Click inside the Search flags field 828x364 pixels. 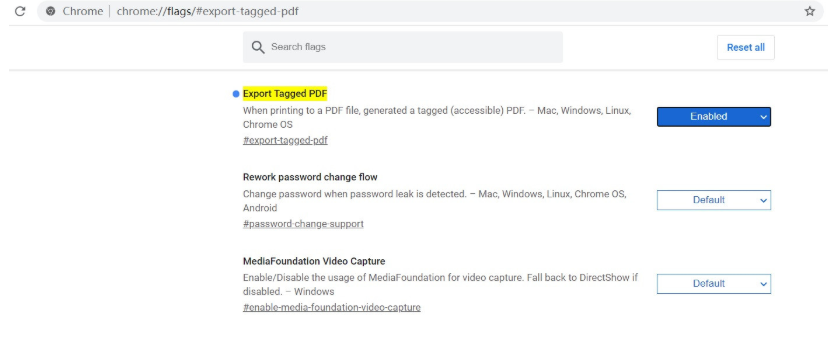coord(403,47)
